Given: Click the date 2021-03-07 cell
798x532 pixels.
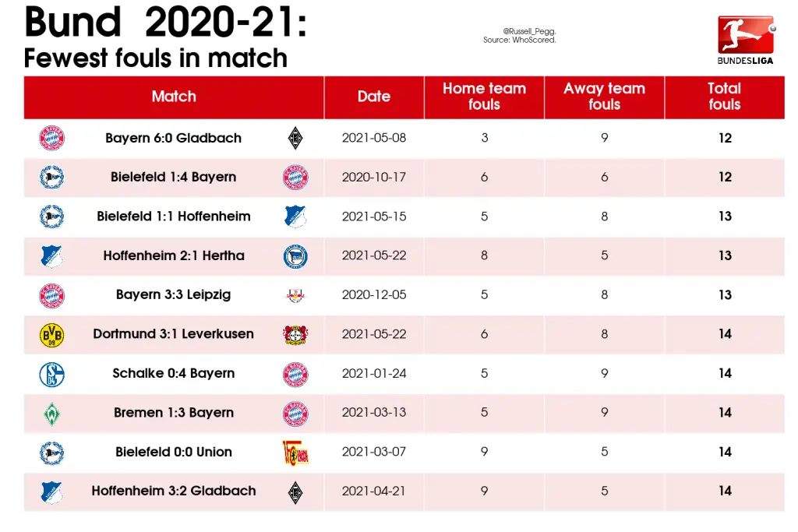Looking at the screenshot, I should 374,452.
